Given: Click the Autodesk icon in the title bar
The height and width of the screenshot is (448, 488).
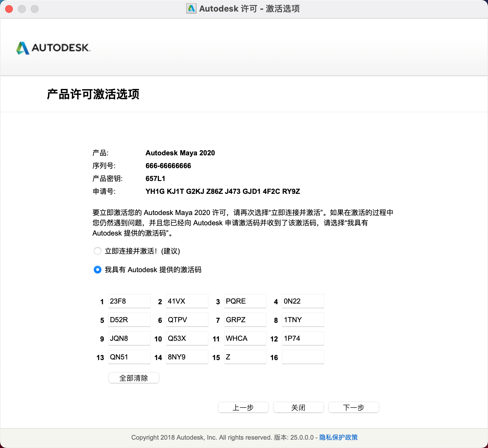Looking at the screenshot, I should pyautogui.click(x=191, y=8).
